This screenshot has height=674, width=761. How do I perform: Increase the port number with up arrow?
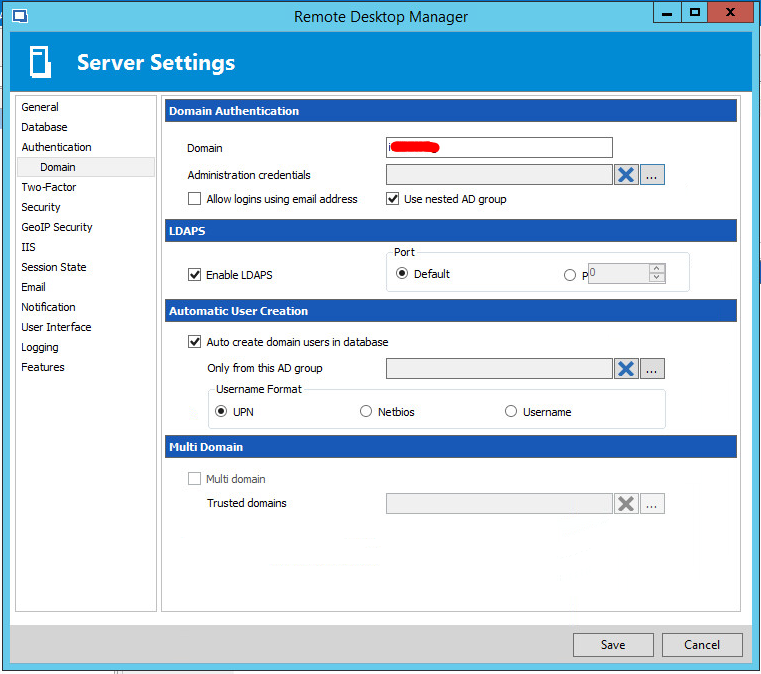(657, 268)
